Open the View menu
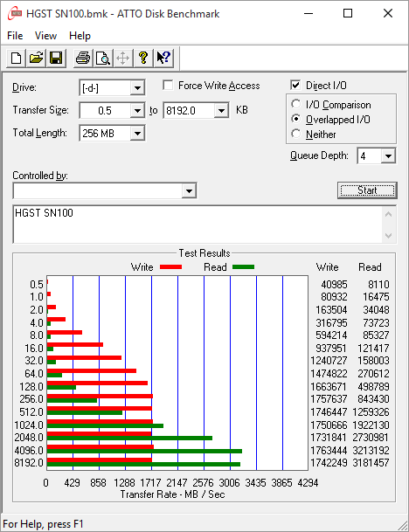The height and width of the screenshot is (532, 409). [45, 36]
